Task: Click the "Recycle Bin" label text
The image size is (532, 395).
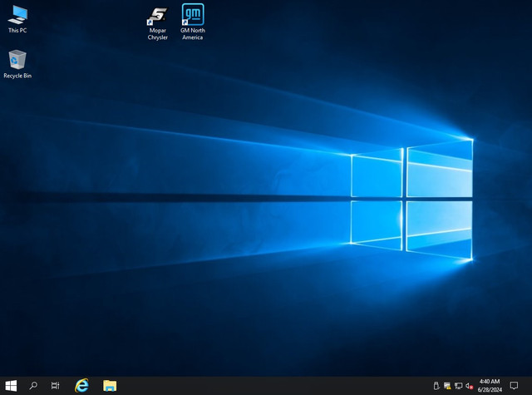Action: 17,76
